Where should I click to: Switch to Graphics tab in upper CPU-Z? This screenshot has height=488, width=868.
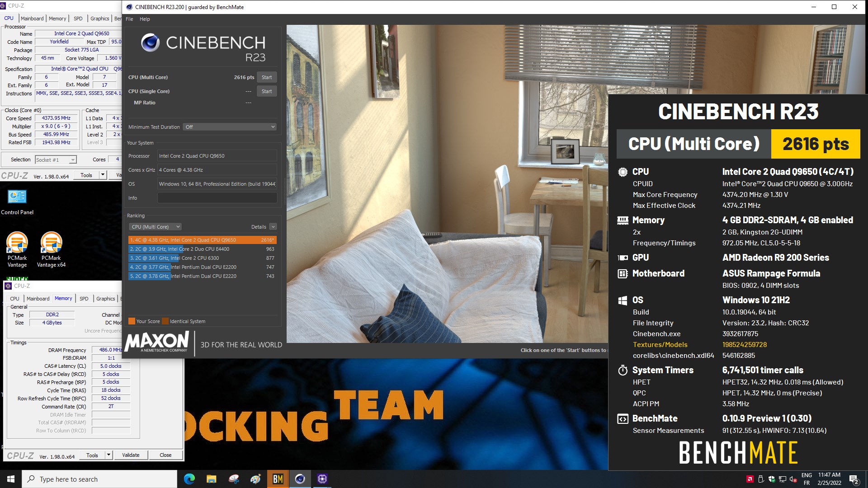99,19
